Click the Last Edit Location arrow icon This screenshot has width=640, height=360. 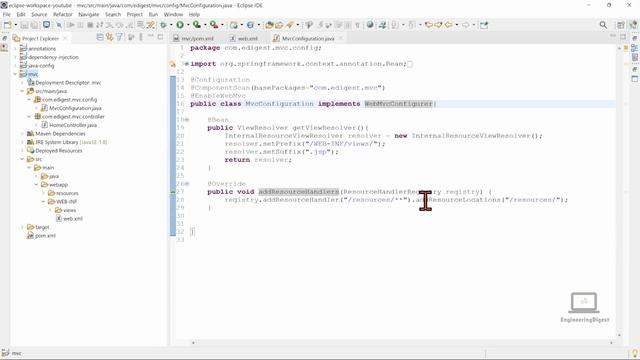point(429,25)
